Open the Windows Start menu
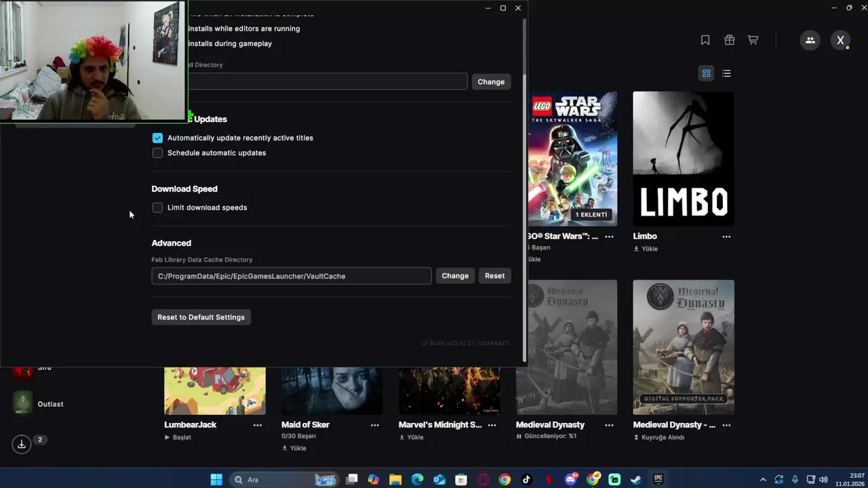Screen dimensions: 868x488 point(216,480)
